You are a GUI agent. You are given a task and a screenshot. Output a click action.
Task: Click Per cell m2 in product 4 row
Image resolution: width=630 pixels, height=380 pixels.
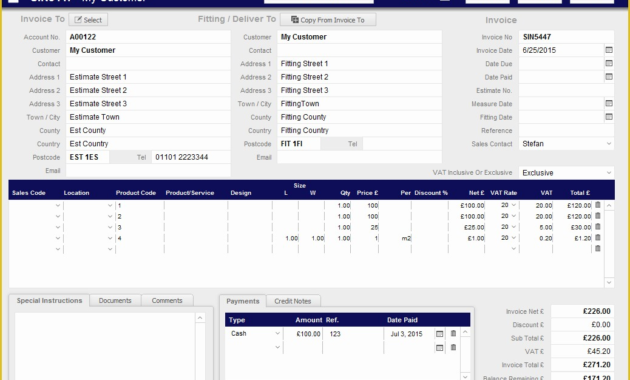coord(395,238)
